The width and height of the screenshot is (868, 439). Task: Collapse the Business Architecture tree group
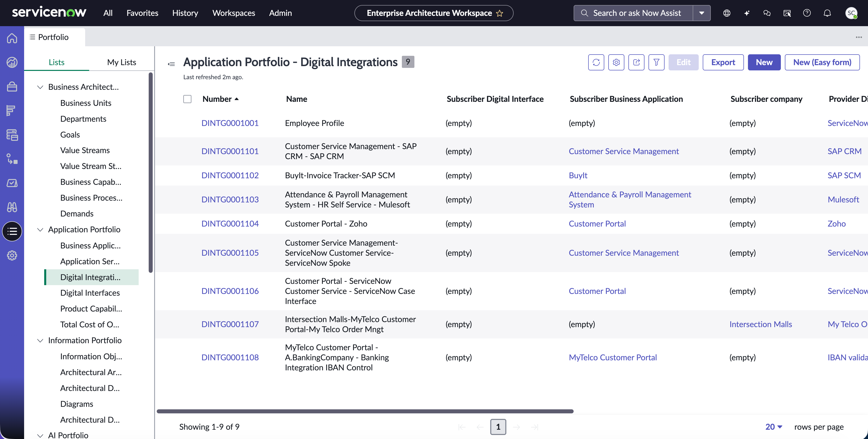(40, 87)
